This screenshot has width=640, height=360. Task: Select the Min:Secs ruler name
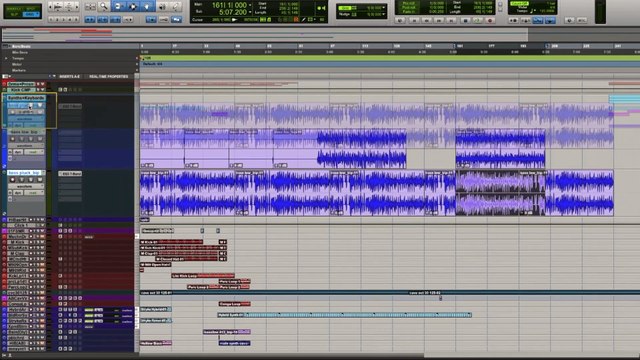[20, 53]
